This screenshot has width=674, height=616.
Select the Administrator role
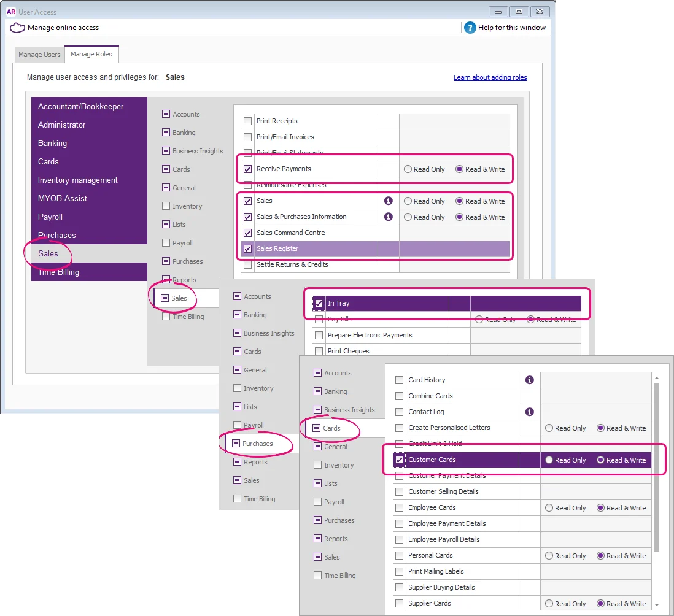[90, 125]
